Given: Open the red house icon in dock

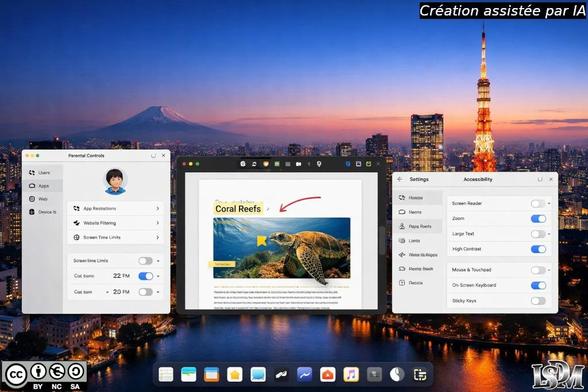Looking at the screenshot, I should pos(328,374).
